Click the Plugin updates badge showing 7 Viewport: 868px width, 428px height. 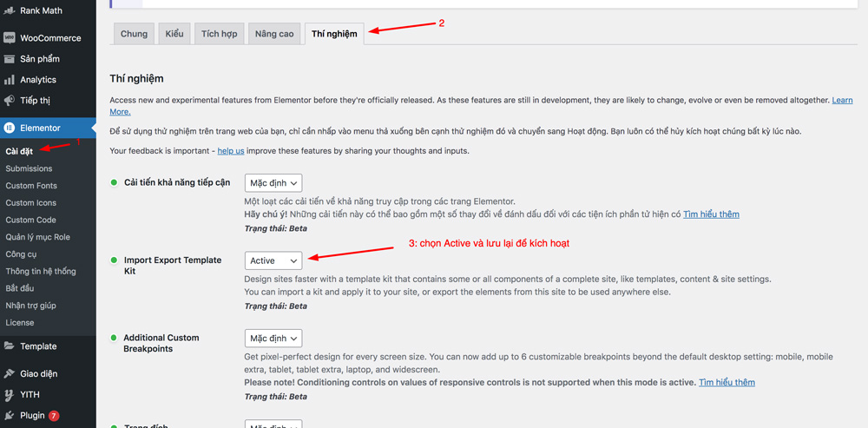54,415
